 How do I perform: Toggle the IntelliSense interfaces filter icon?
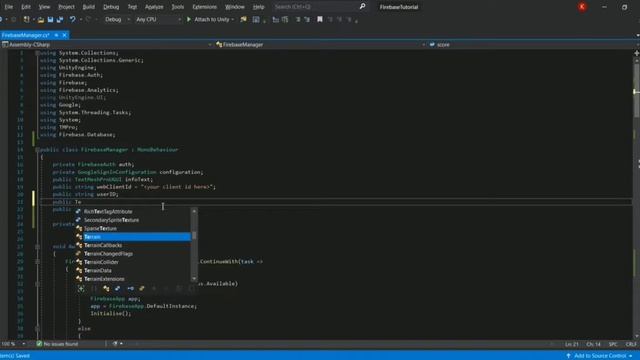point(130,289)
